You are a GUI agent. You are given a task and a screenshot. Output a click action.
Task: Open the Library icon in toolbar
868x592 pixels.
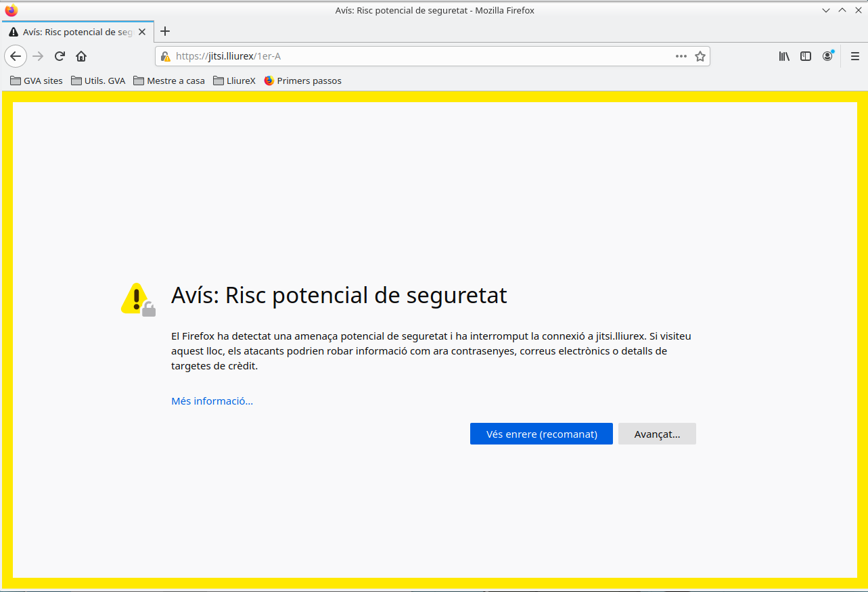click(784, 57)
